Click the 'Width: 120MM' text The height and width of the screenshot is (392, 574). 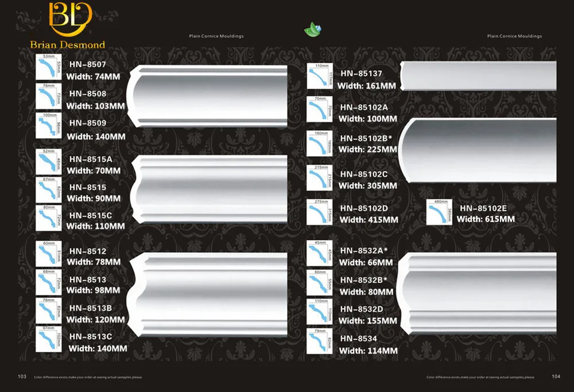(x=95, y=320)
